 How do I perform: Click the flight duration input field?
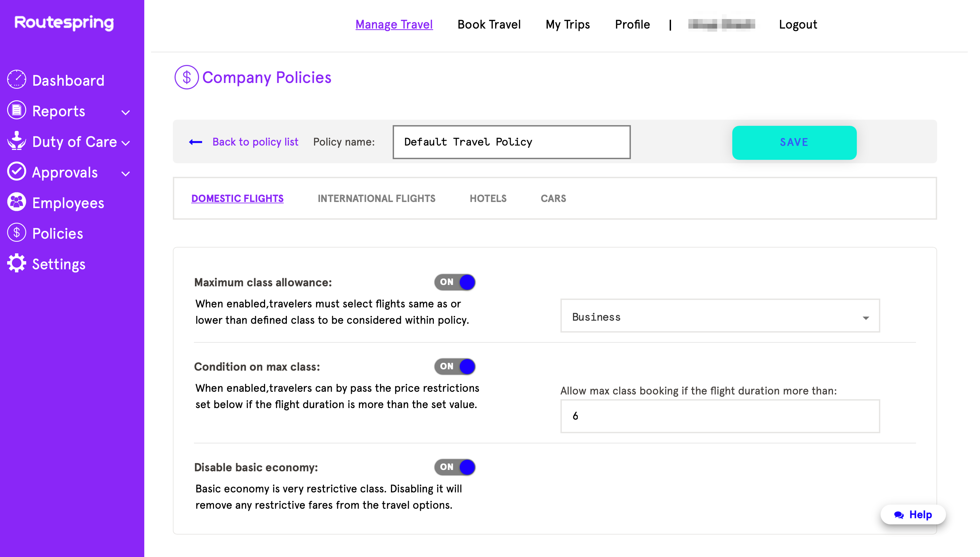[x=720, y=416]
